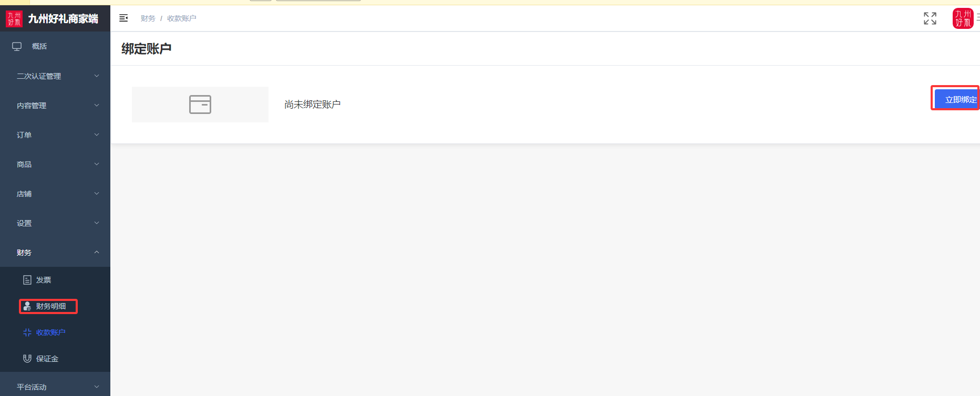Expand the 内容管理 menu
This screenshot has height=396, width=980.
(55, 106)
